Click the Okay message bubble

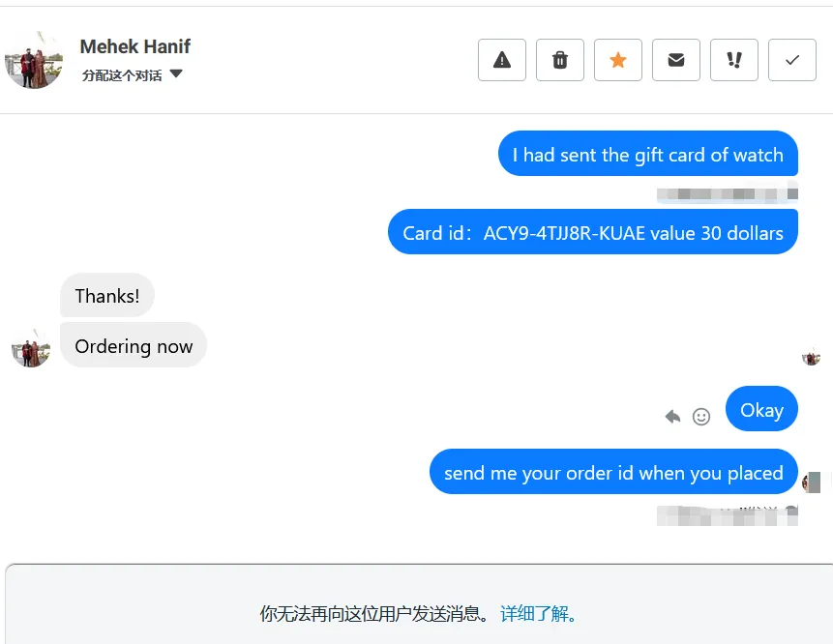coord(761,409)
